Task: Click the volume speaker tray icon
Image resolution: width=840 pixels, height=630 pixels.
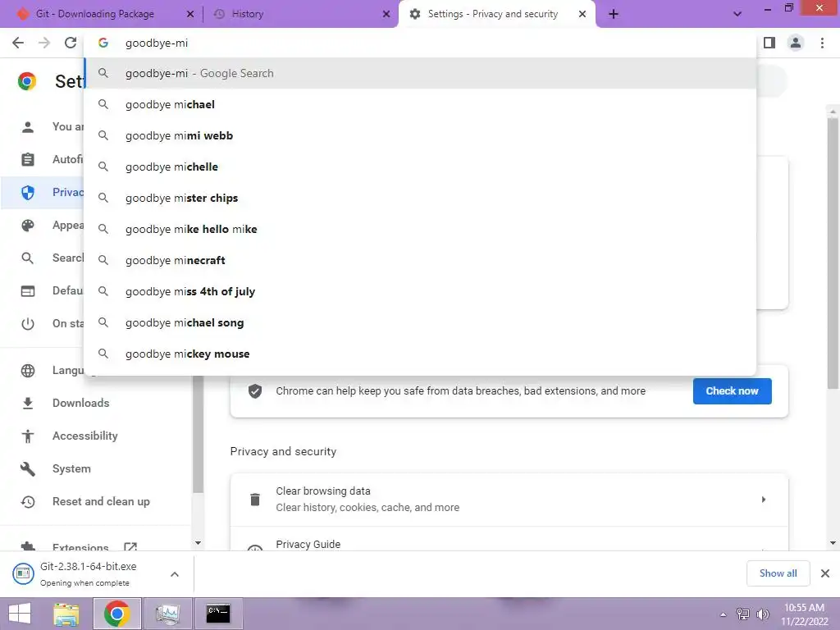Action: point(763,614)
